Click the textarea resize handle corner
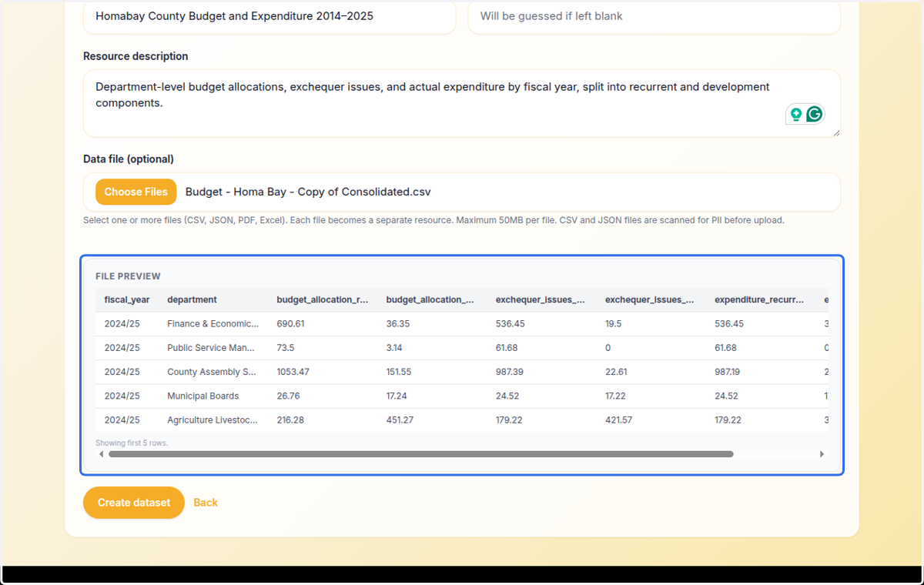Image resolution: width=924 pixels, height=585 pixels. click(x=835, y=132)
